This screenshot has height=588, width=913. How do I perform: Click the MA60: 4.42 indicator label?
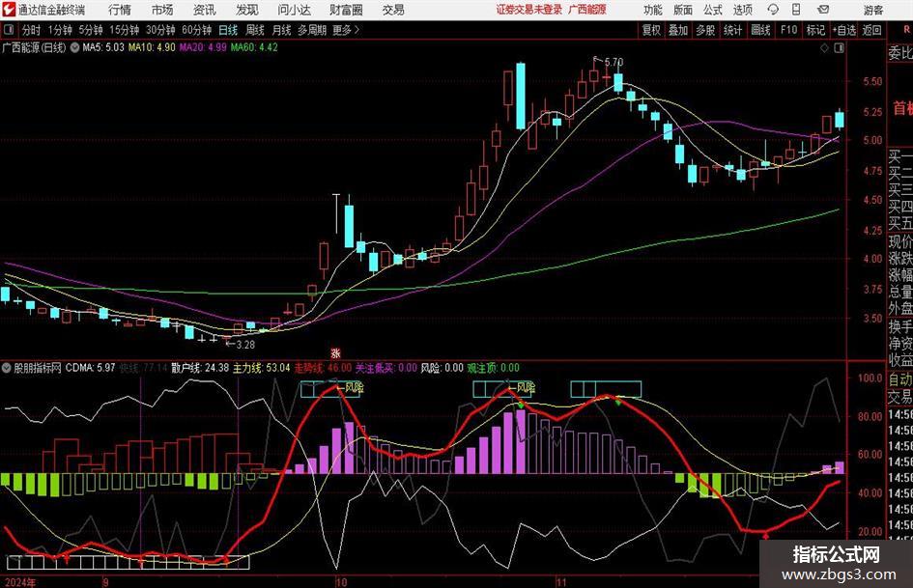click(254, 47)
